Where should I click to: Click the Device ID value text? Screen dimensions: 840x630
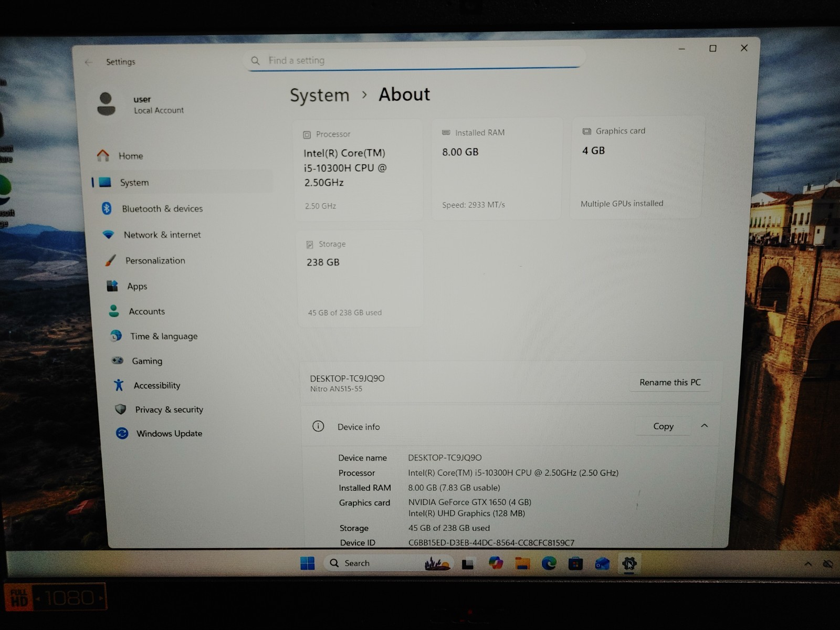point(491,543)
